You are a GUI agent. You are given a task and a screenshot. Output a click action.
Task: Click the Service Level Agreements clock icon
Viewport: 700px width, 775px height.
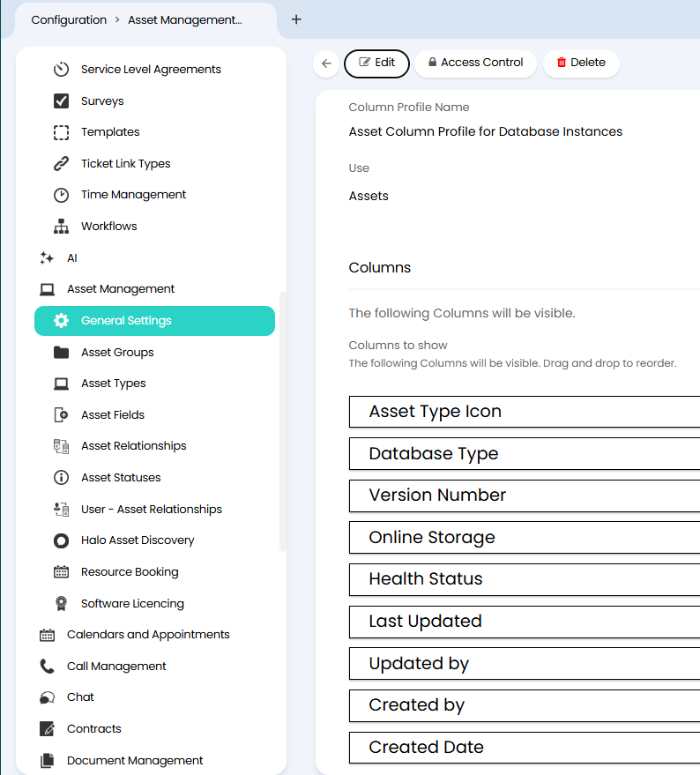[61, 69]
